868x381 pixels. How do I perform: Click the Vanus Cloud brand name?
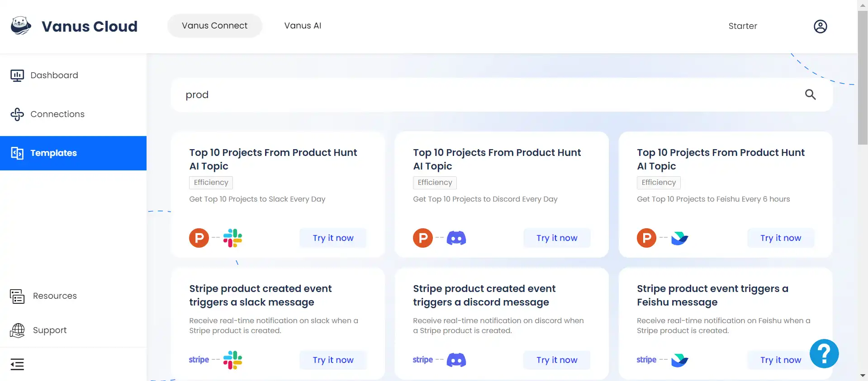coord(90,26)
